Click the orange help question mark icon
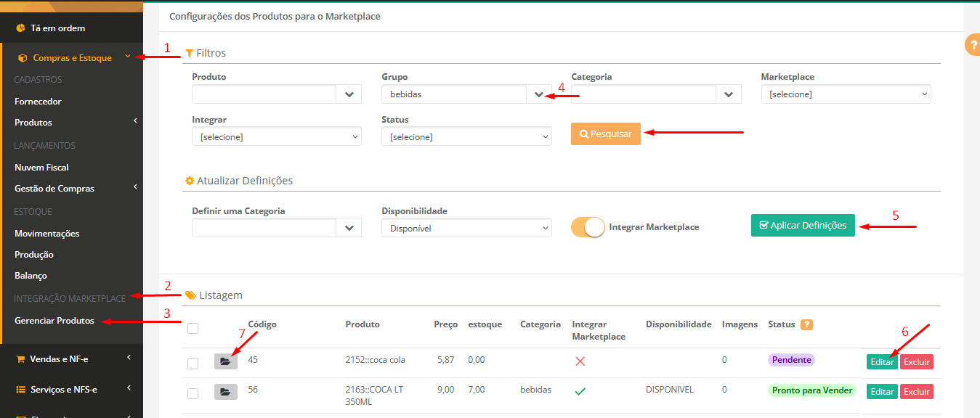The height and width of the screenshot is (418, 980). tap(973, 45)
